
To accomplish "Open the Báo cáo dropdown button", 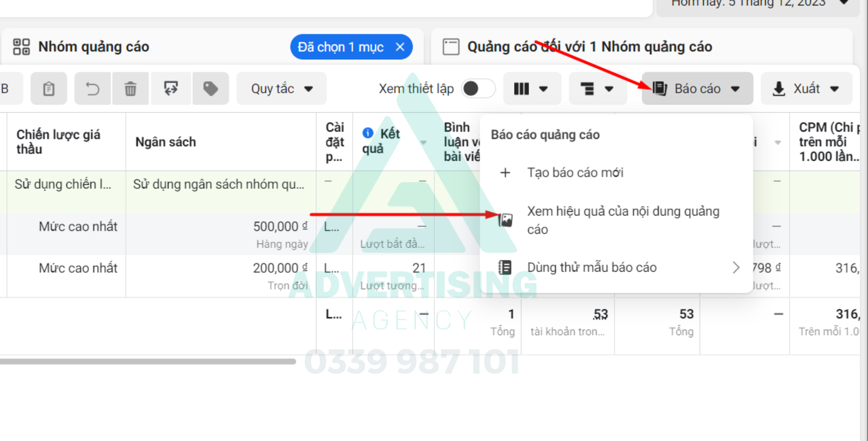I will pyautogui.click(x=697, y=89).
